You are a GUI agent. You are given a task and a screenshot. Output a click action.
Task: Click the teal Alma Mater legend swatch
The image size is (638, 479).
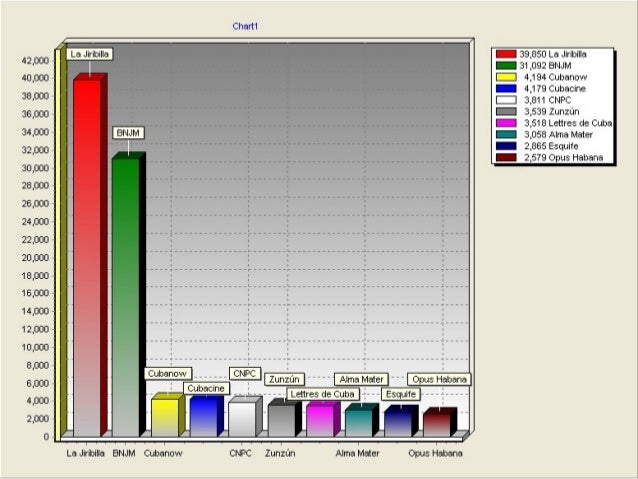(506, 134)
